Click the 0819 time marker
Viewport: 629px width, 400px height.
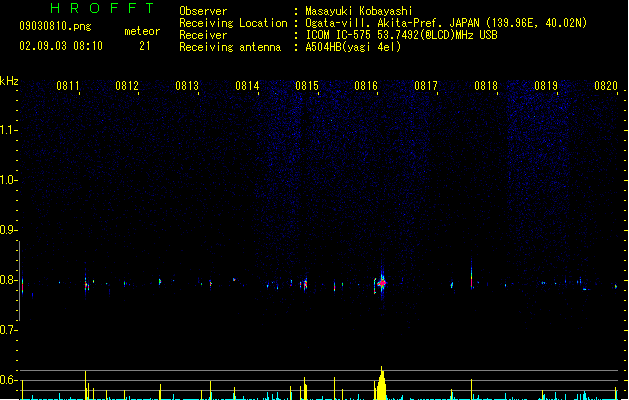click(546, 86)
